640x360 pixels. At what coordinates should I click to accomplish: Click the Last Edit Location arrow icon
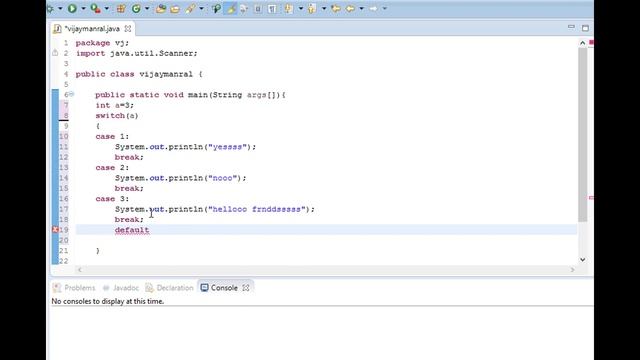tap(336, 8)
